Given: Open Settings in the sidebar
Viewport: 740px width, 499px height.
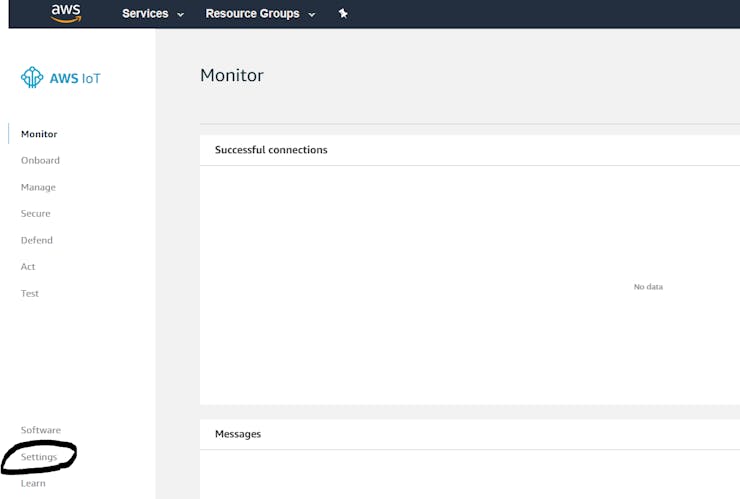Looking at the screenshot, I should 39,457.
